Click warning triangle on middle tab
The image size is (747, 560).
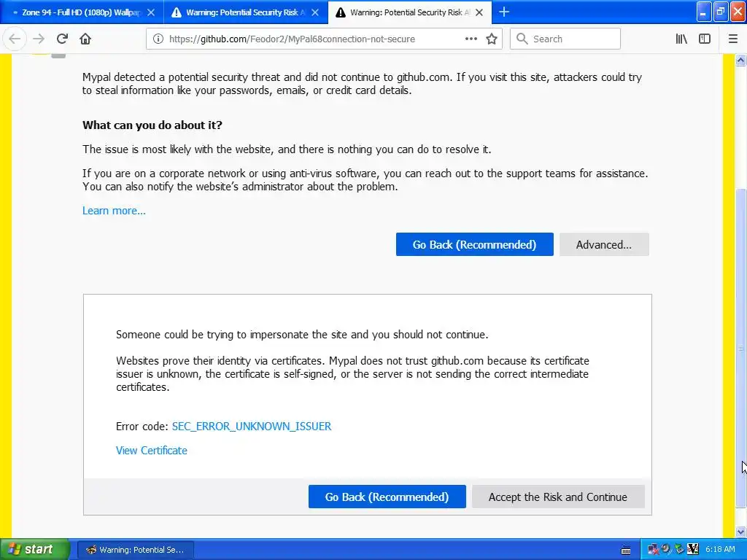177,12
